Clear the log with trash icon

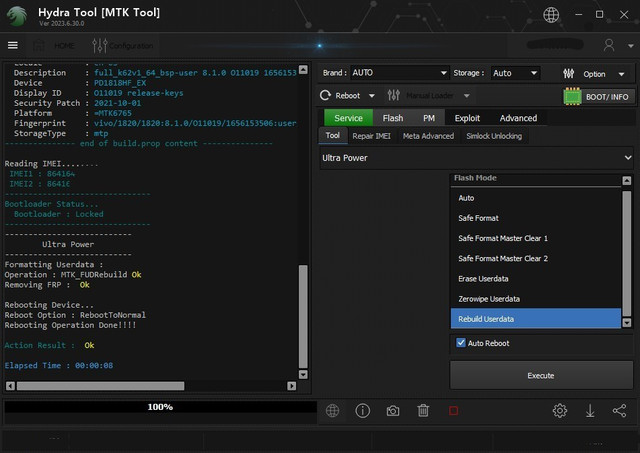click(x=423, y=411)
